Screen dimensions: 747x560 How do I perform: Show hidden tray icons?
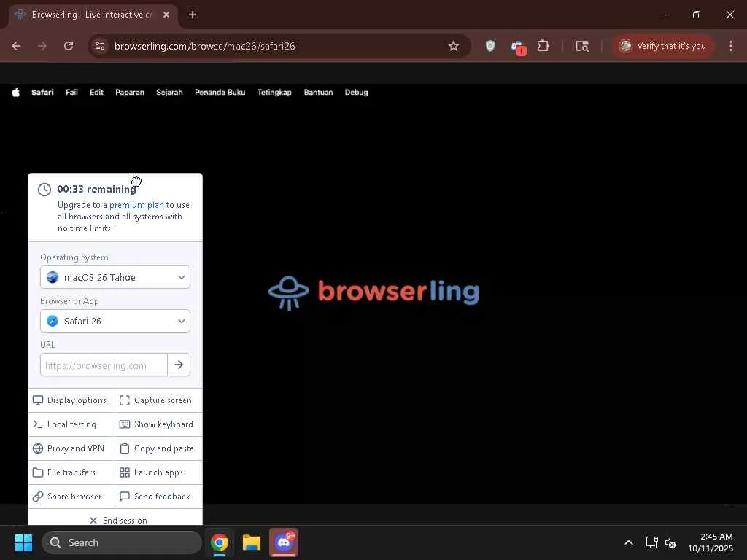tap(629, 542)
